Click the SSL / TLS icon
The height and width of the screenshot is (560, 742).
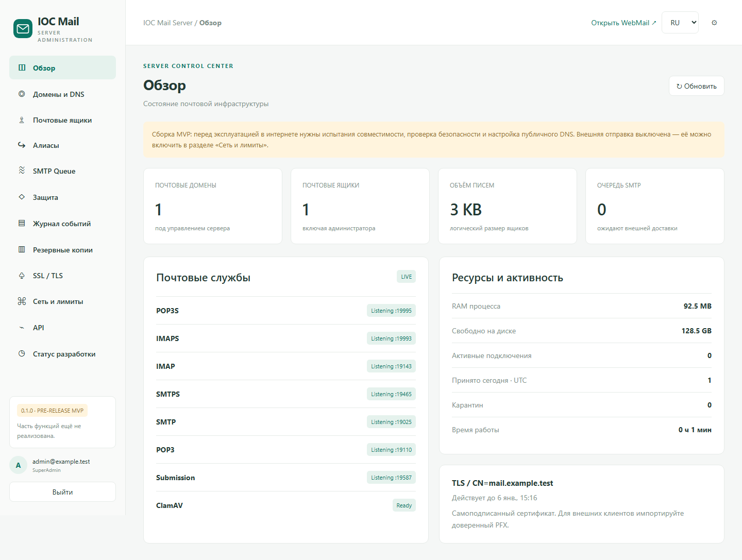point(22,276)
